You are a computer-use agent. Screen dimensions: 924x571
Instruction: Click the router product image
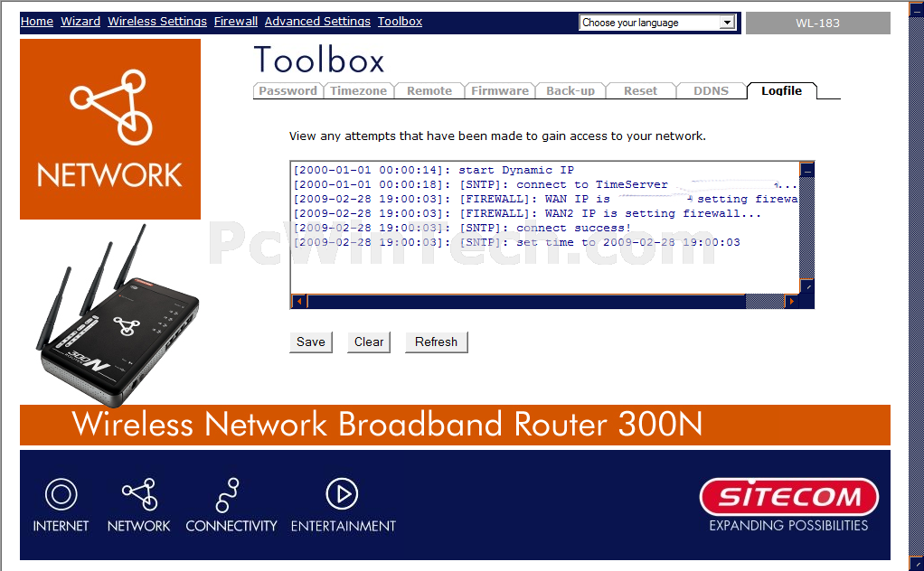pyautogui.click(x=118, y=315)
